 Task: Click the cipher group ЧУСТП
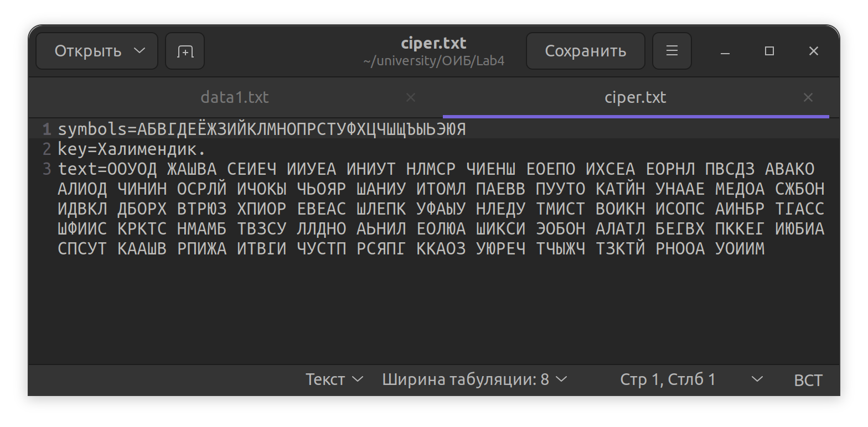322,249
